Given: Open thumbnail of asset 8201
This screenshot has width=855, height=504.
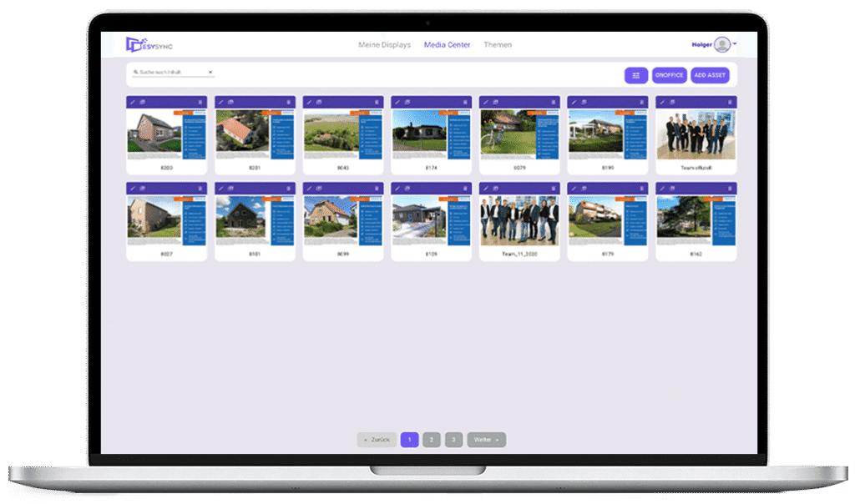Looking at the screenshot, I should (255, 134).
